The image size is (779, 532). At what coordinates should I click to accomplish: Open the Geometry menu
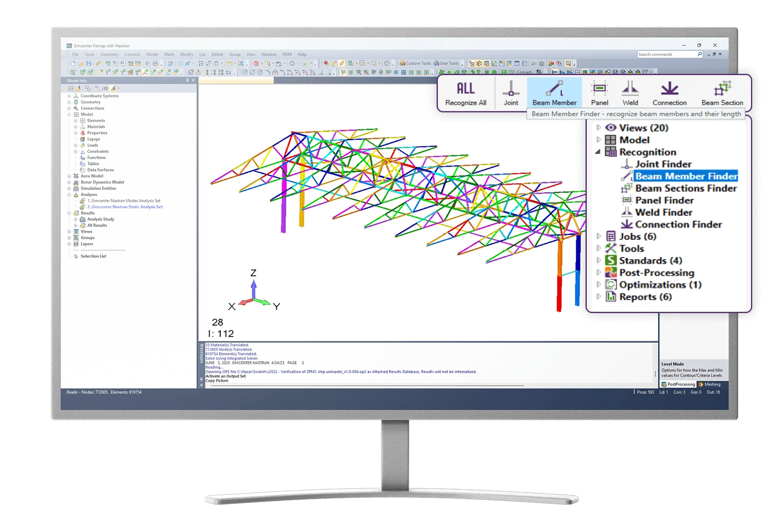point(109,54)
